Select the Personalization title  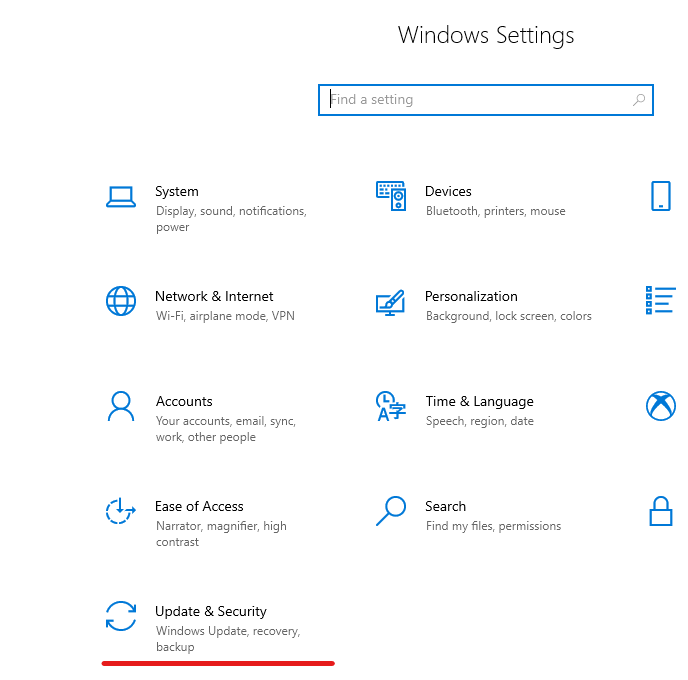(471, 297)
